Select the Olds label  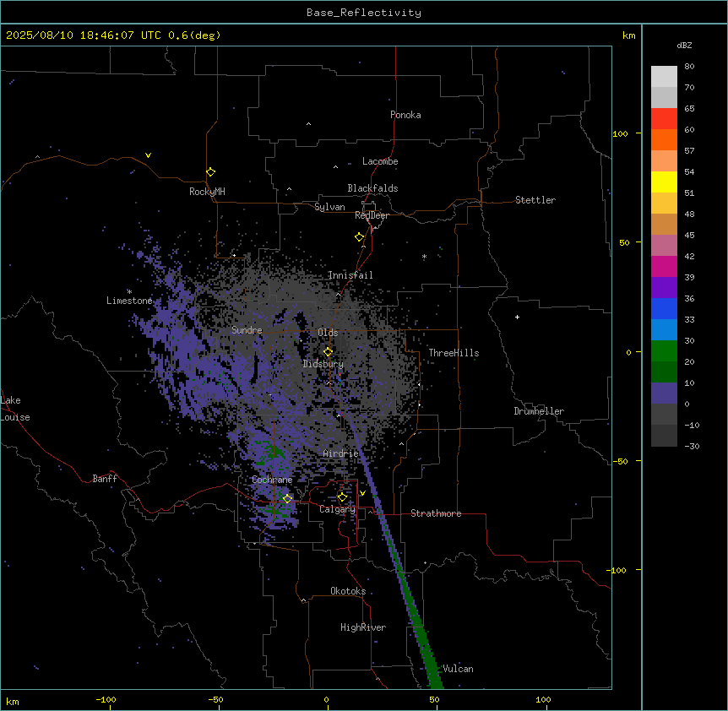point(328,333)
